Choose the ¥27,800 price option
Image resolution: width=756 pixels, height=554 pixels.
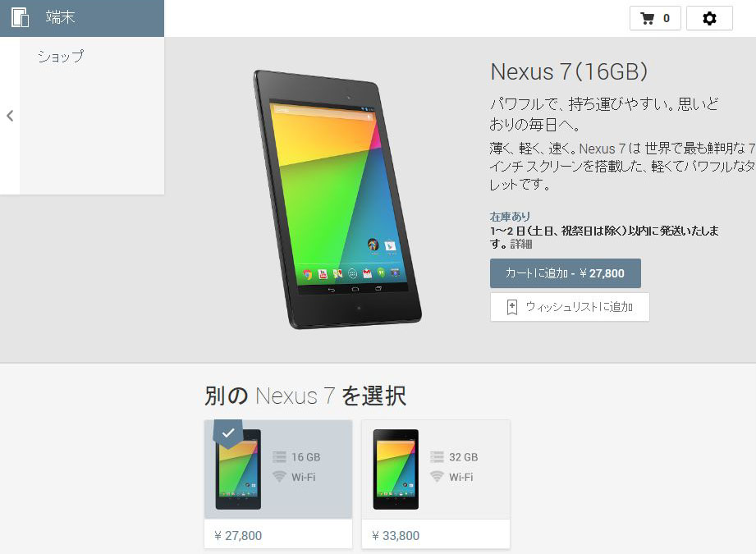point(238,536)
